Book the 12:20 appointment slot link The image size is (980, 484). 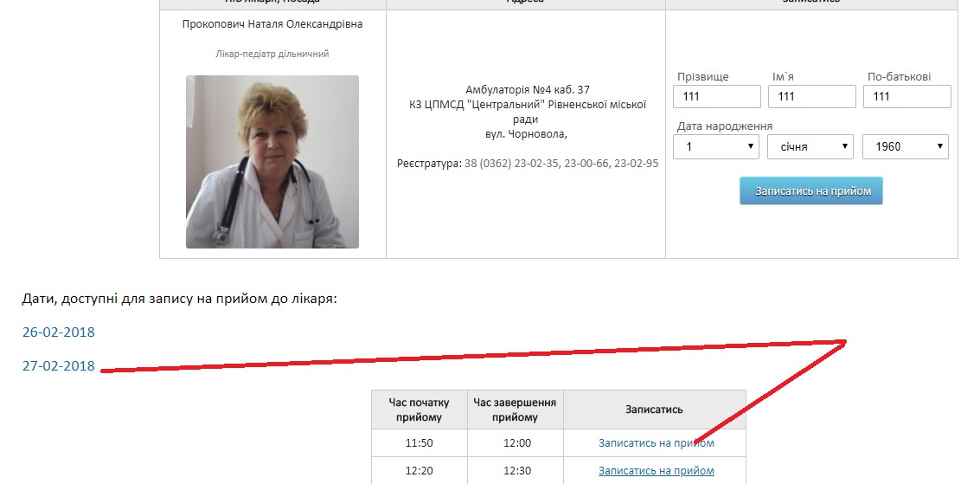(x=657, y=471)
